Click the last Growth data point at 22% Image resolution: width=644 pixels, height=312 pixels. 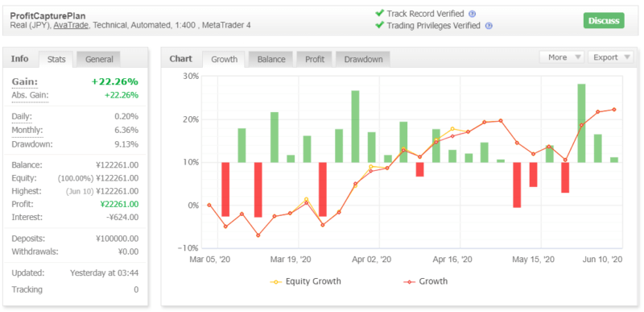coord(614,110)
